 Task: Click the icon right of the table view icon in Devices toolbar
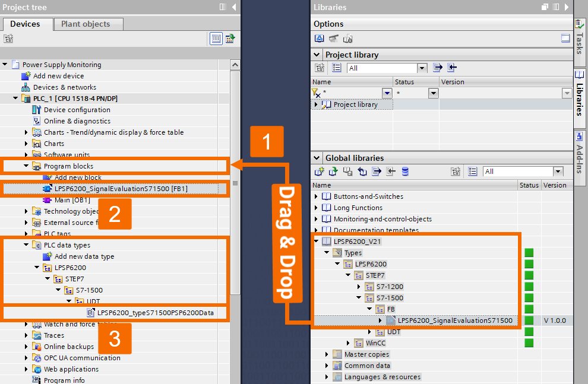click(230, 38)
